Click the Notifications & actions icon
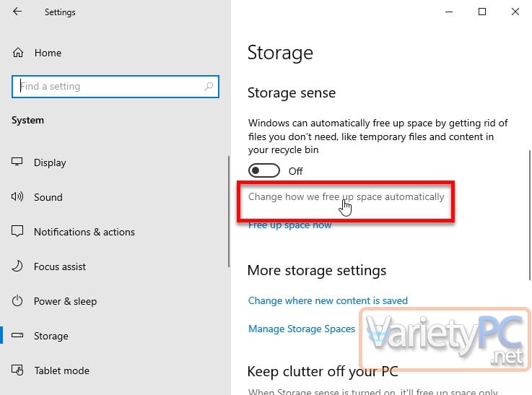This screenshot has height=395, width=532. [x=17, y=231]
